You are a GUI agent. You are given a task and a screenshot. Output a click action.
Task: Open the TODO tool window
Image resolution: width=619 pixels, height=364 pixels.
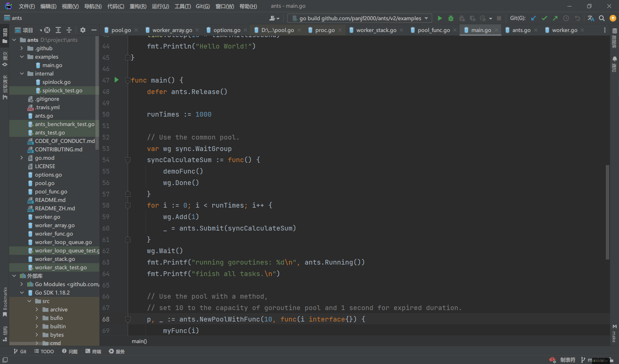pos(44,351)
